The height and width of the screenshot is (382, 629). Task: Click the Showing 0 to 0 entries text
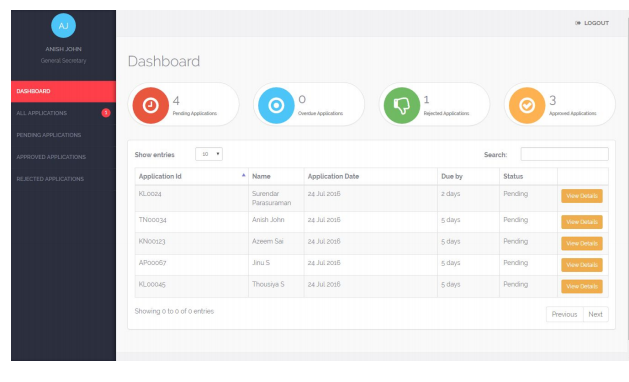pyautogui.click(x=174, y=311)
